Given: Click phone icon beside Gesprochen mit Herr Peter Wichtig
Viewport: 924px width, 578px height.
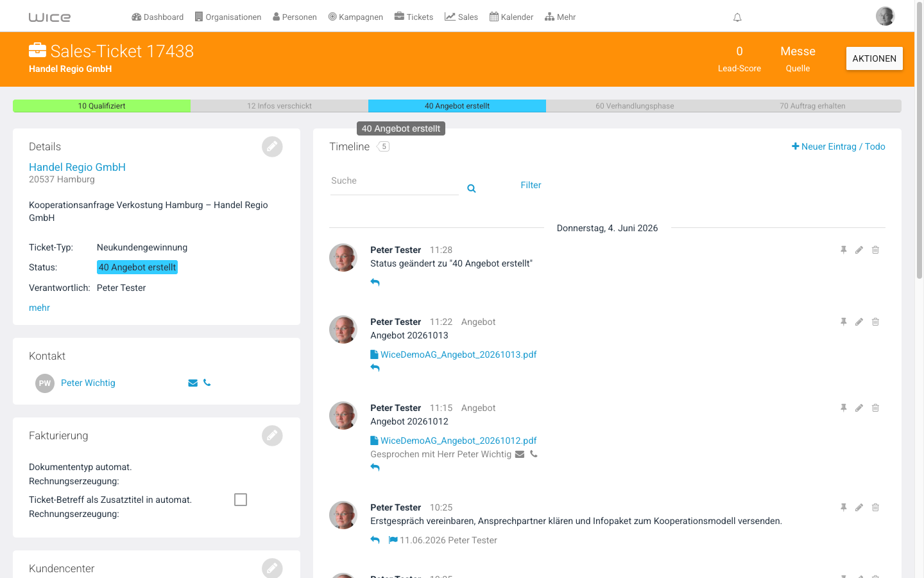Looking at the screenshot, I should click(x=534, y=454).
